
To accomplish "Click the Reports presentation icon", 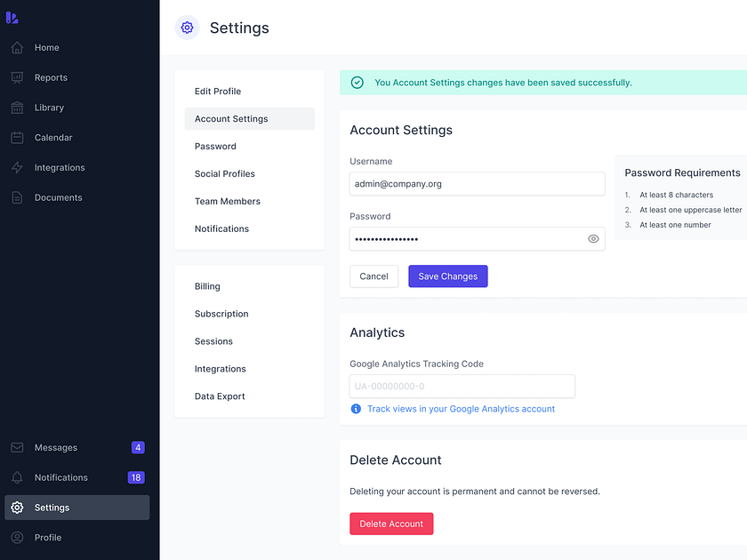I will pos(17,77).
